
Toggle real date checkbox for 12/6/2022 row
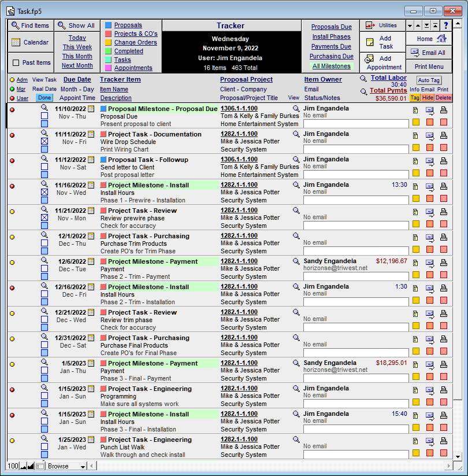pos(44,268)
